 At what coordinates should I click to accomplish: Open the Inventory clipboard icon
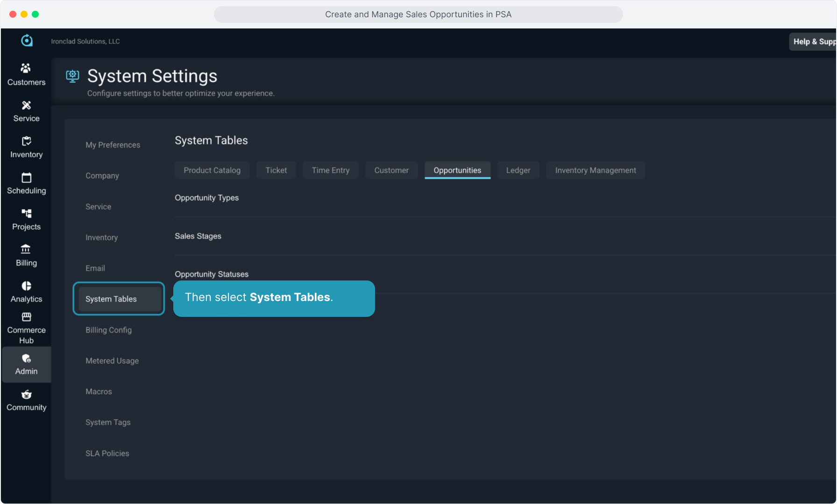click(26, 141)
